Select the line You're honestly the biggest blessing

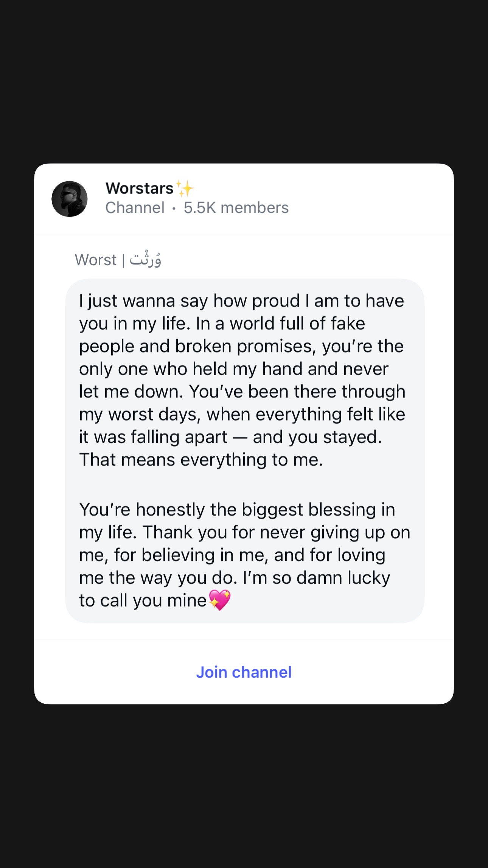tap(237, 510)
